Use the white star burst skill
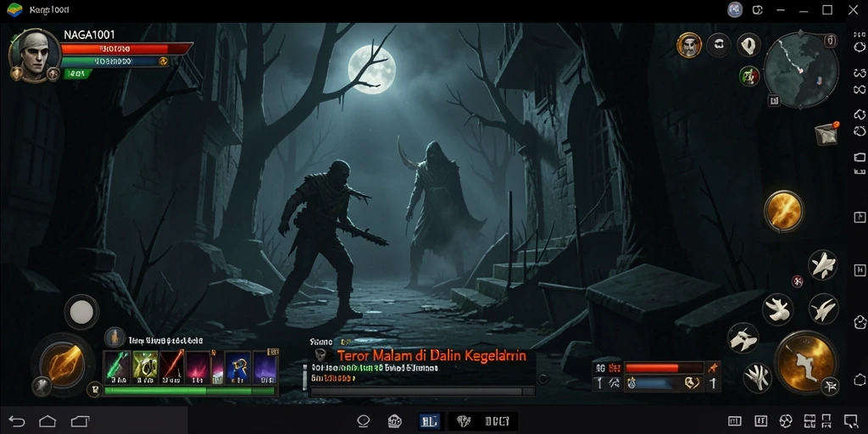The height and width of the screenshot is (434, 868). [x=822, y=264]
